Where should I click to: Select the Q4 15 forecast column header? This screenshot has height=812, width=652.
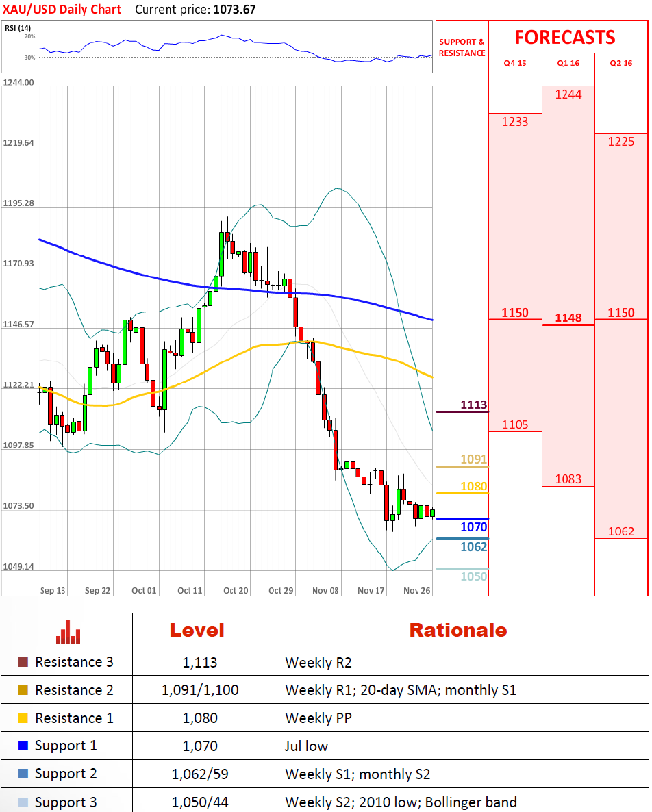(x=515, y=63)
